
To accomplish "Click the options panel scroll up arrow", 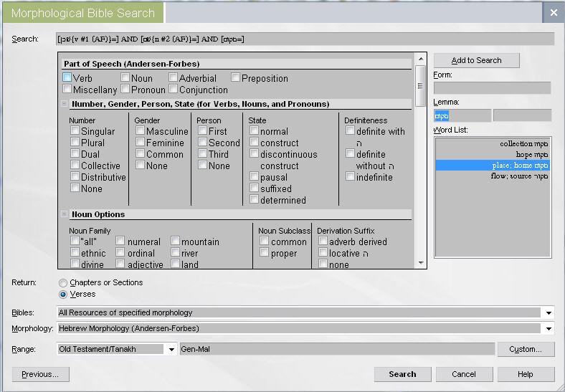I will pyautogui.click(x=420, y=59).
